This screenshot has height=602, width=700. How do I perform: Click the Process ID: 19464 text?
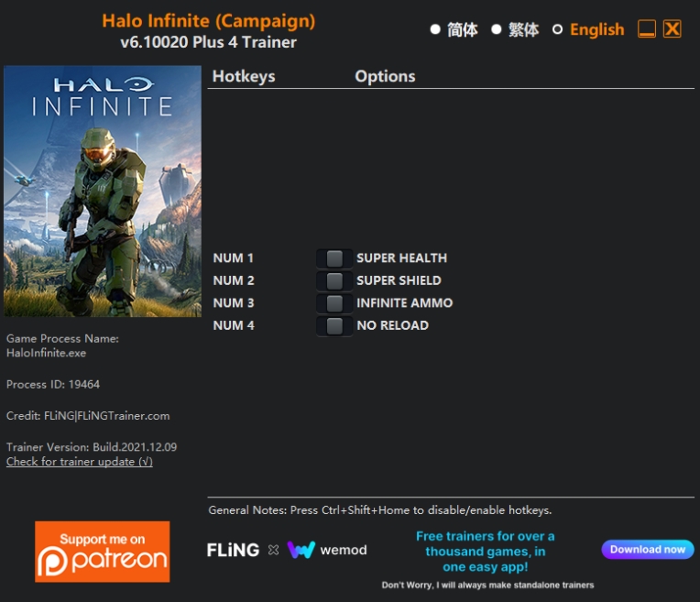pyautogui.click(x=53, y=385)
